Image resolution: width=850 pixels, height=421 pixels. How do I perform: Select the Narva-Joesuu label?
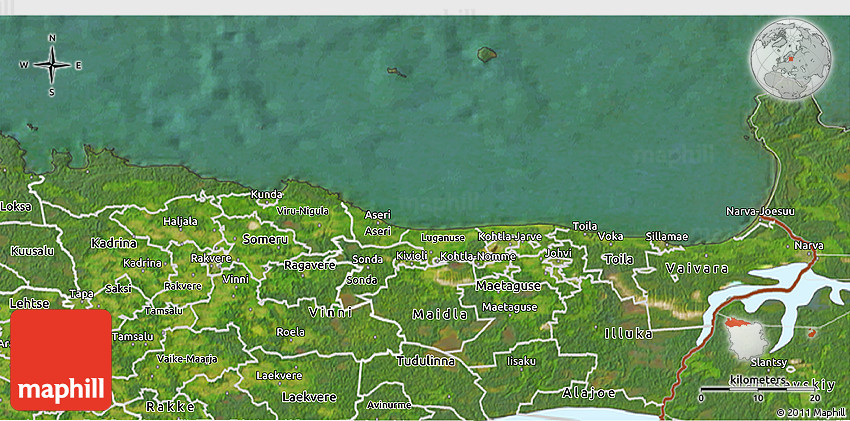pyautogui.click(x=761, y=211)
